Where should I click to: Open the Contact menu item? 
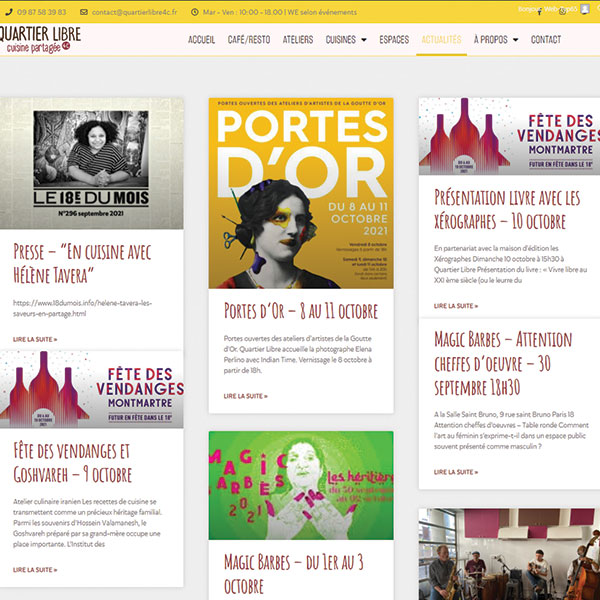pos(546,40)
